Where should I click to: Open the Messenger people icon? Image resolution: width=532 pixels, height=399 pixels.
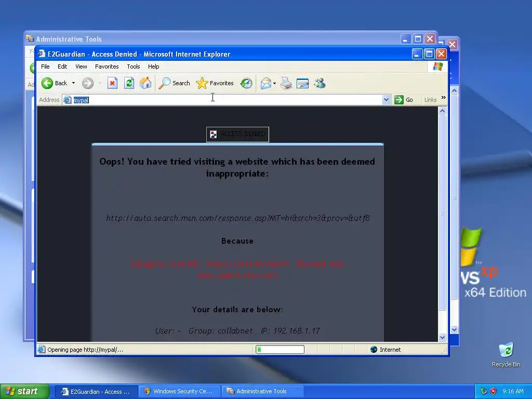pos(320,83)
